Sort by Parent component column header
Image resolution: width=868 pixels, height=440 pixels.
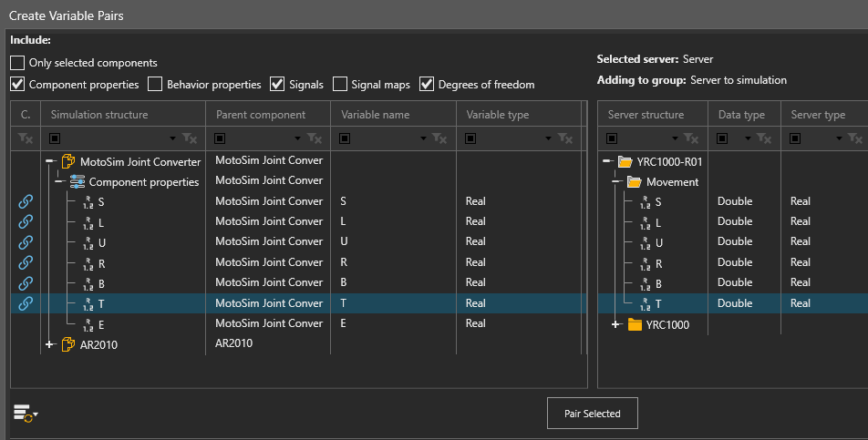pyautogui.click(x=261, y=115)
